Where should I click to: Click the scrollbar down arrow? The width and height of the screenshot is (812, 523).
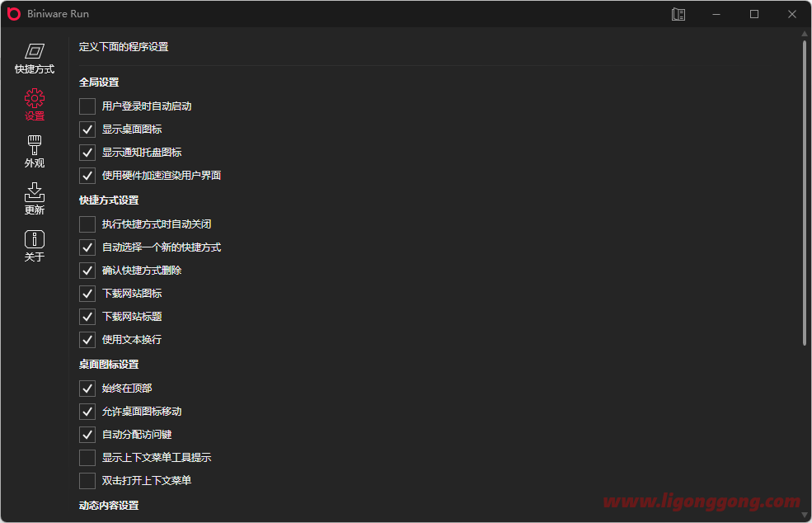[x=805, y=515]
